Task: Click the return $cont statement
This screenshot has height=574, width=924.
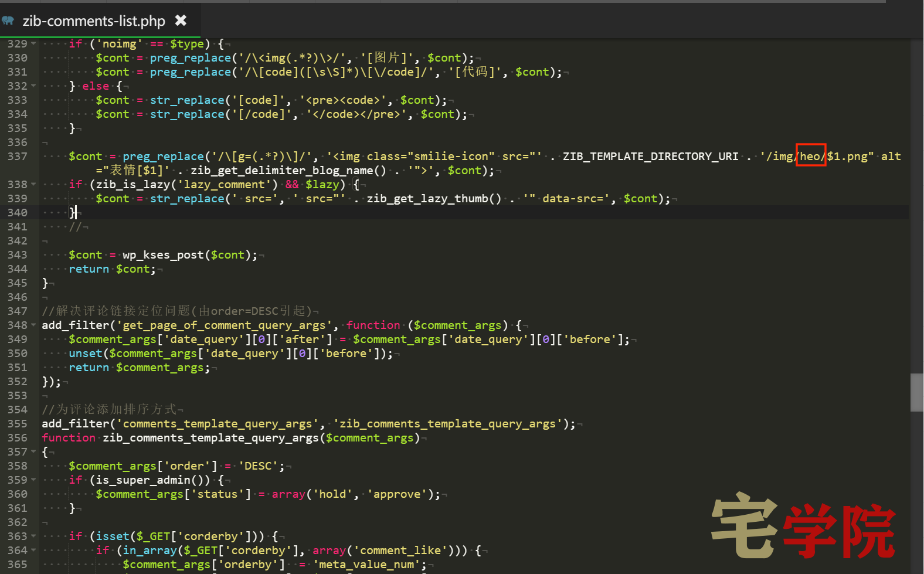Action: (x=112, y=269)
